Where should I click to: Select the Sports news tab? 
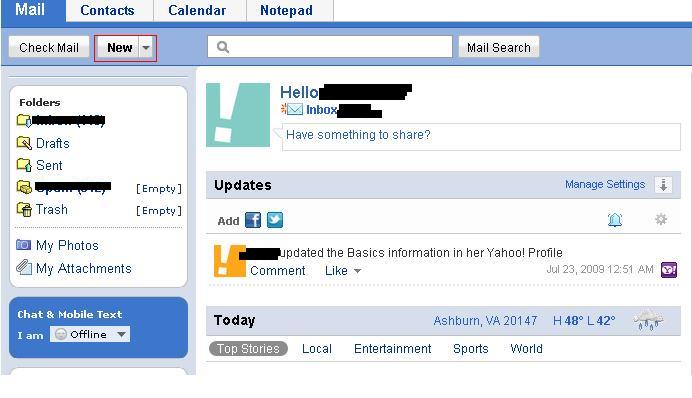pos(471,349)
